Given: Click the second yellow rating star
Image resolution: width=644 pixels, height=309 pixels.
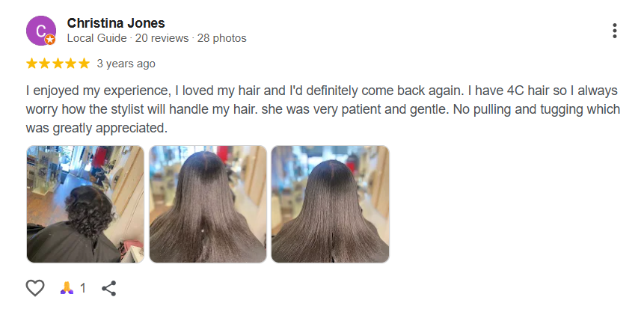Looking at the screenshot, I should pyautogui.click(x=45, y=64).
